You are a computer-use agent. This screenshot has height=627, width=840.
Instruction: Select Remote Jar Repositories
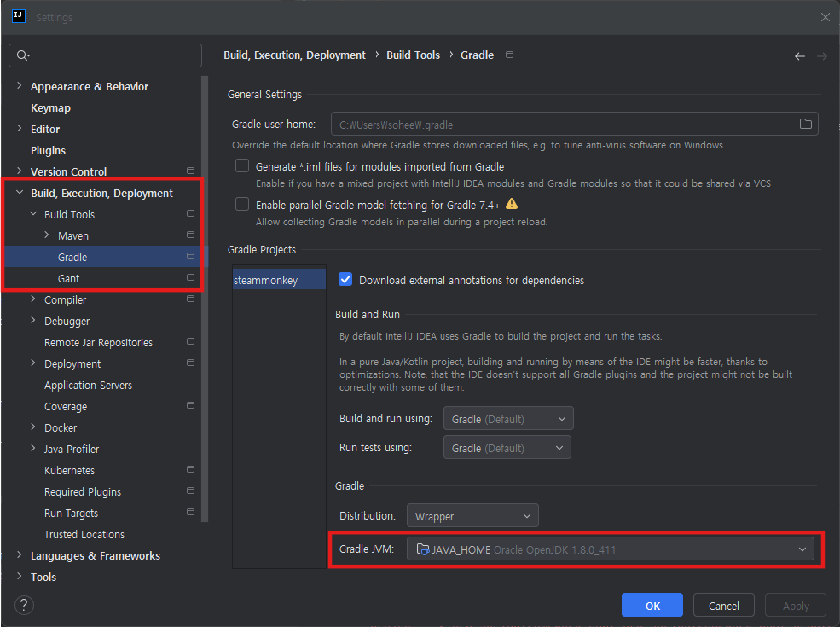[99, 342]
